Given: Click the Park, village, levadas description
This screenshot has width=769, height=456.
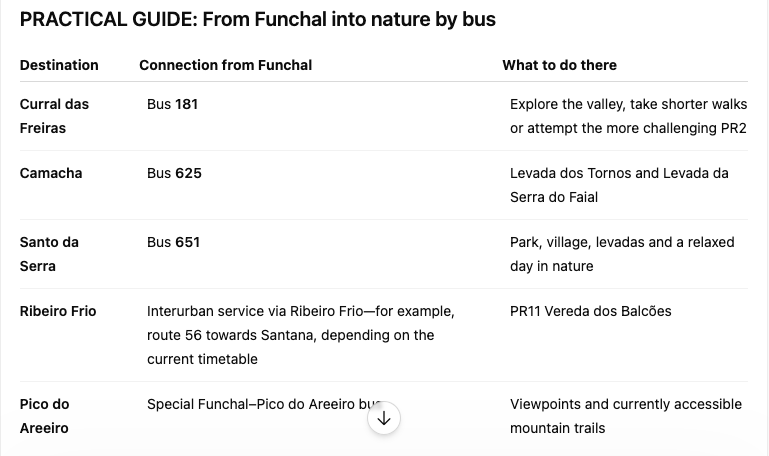Looking at the screenshot, I should [622, 254].
